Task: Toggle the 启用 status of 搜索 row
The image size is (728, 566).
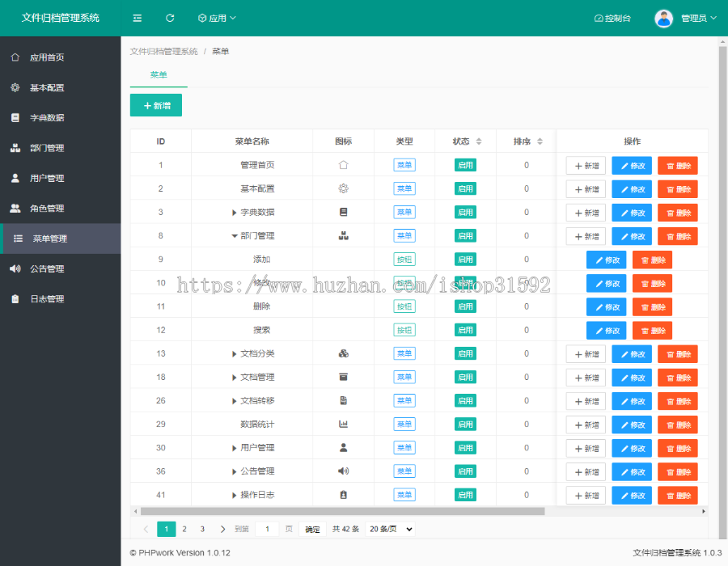Action: pyautogui.click(x=465, y=331)
